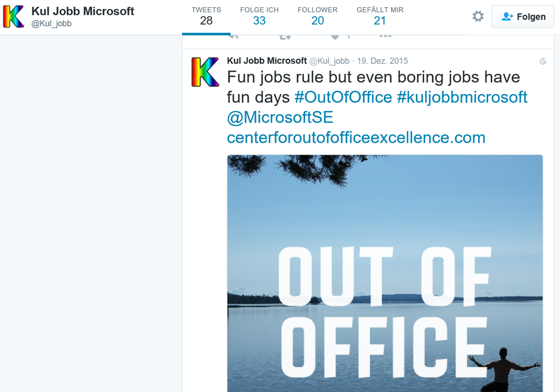Open the Folge ich list

pos(259,16)
